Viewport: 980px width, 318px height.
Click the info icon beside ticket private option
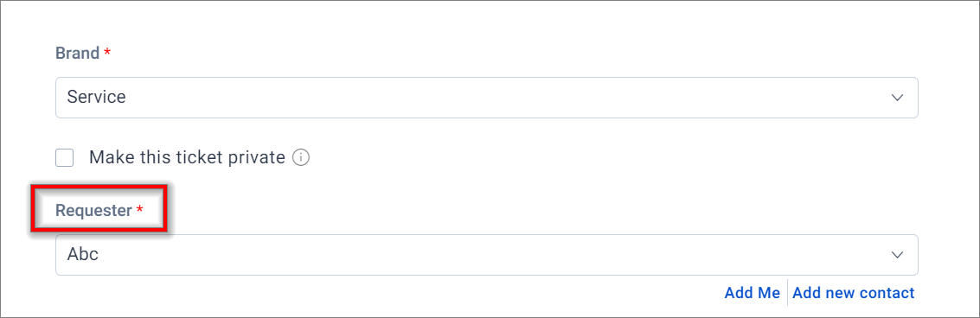(x=301, y=157)
